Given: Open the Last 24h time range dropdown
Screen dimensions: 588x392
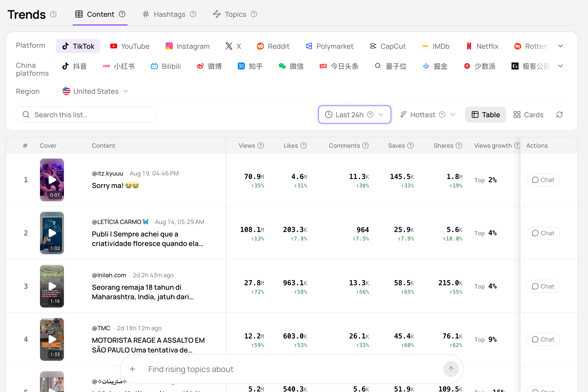Looking at the screenshot, I should click(x=354, y=115).
